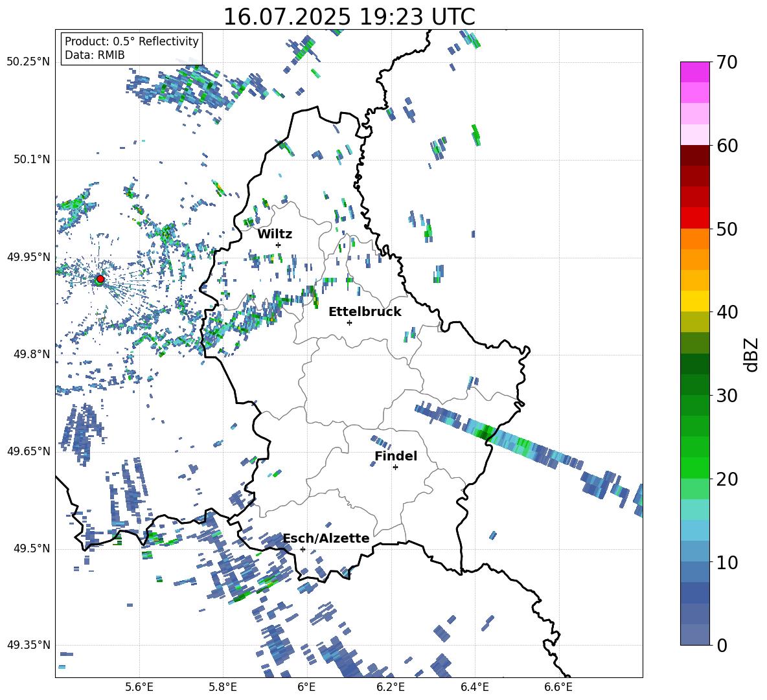
Task: Click the 49.8°N latitude label
Action: click(32, 354)
